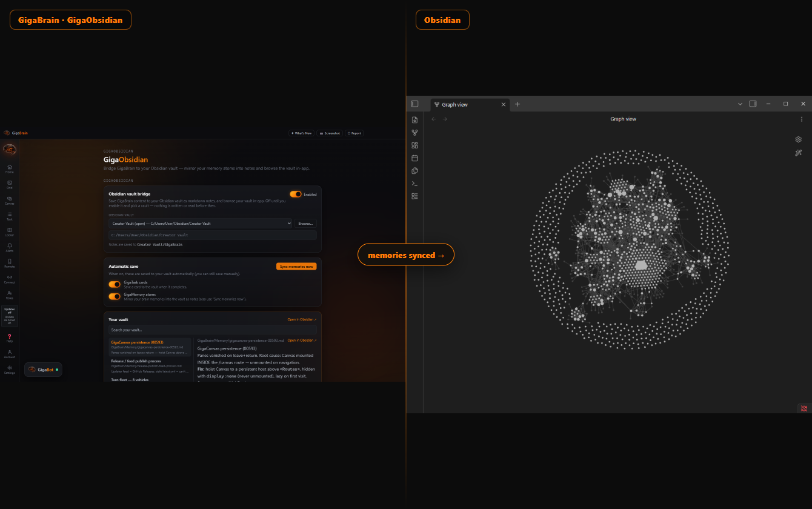Open Locker in GigaBrain sidebar
812x509 pixels.
[x=9, y=231]
